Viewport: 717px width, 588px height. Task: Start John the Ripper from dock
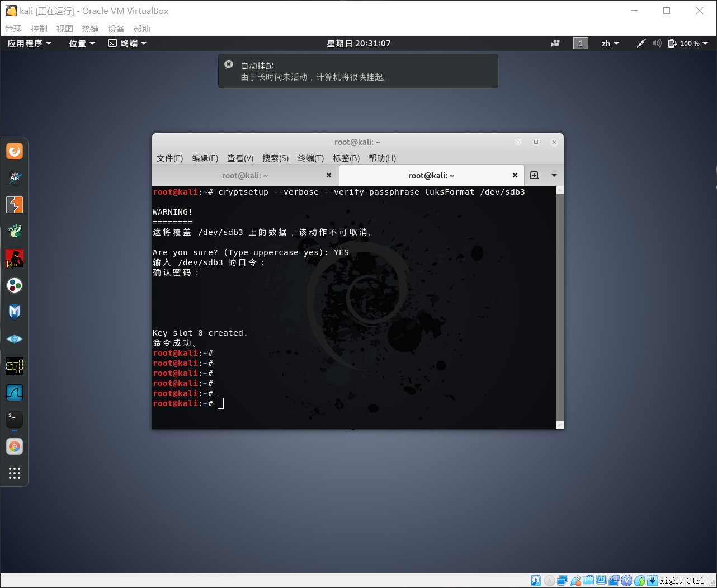[15, 258]
